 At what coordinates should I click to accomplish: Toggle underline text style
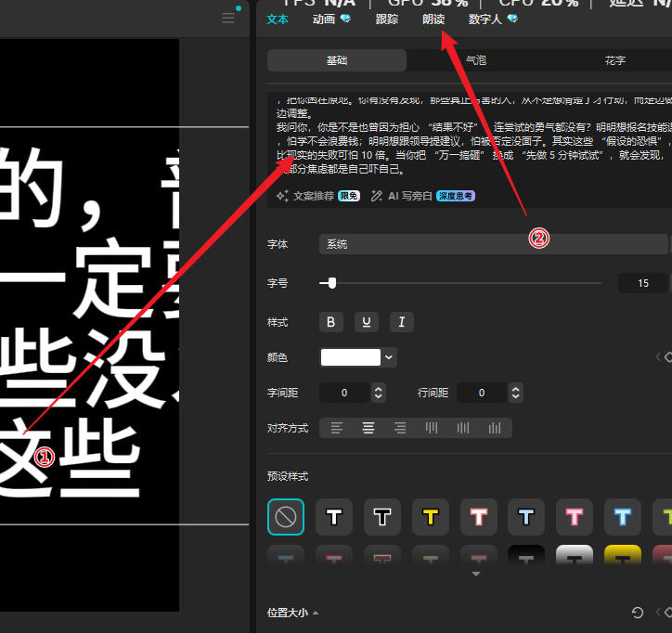tap(367, 322)
